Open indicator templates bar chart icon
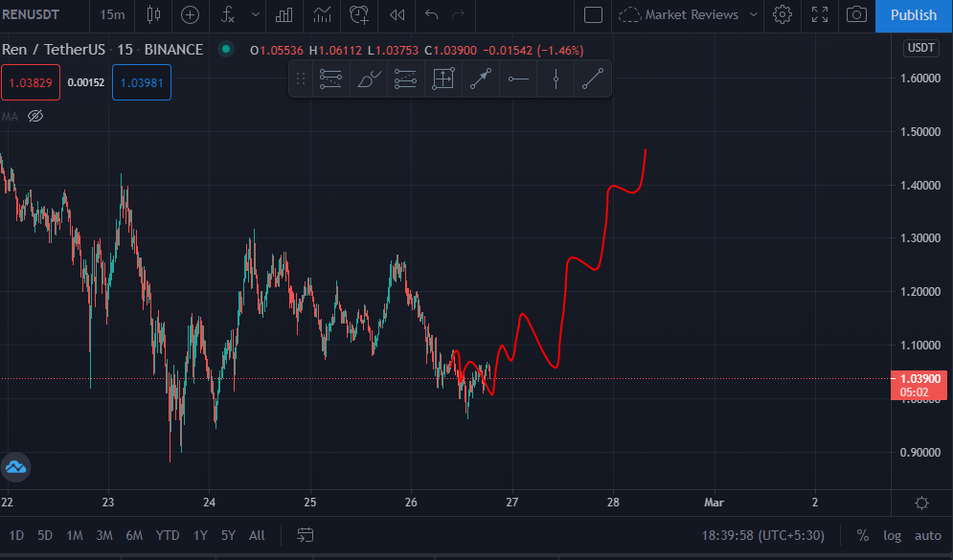This screenshot has width=953, height=560. pyautogui.click(x=284, y=14)
